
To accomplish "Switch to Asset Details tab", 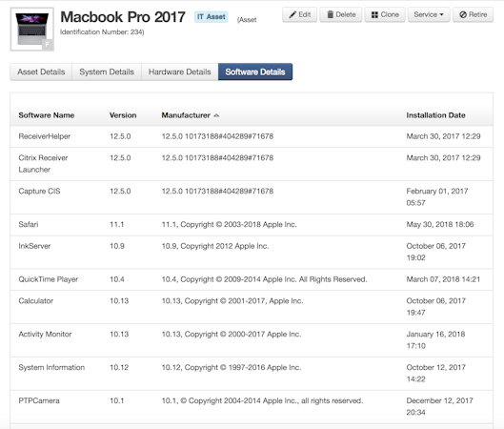I will (x=41, y=71).
